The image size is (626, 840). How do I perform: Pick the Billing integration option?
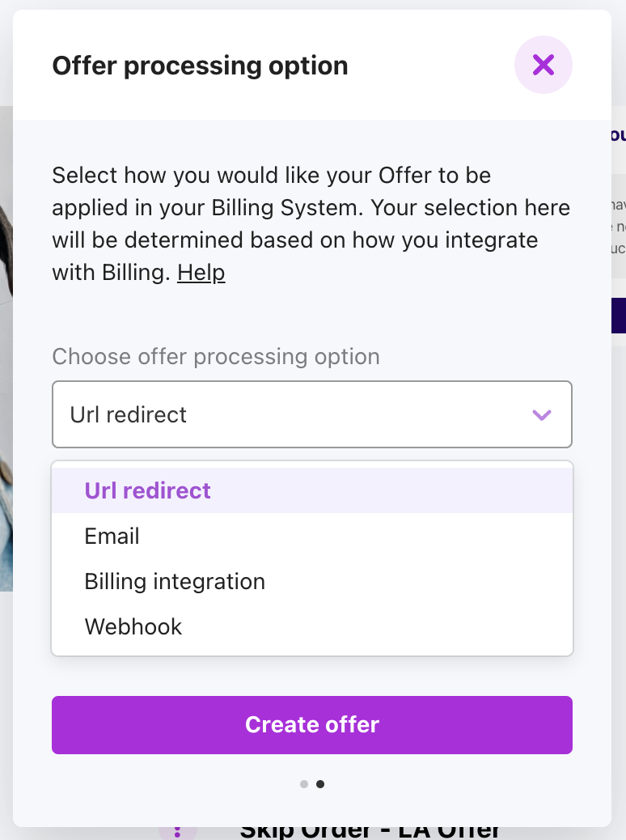pos(175,581)
